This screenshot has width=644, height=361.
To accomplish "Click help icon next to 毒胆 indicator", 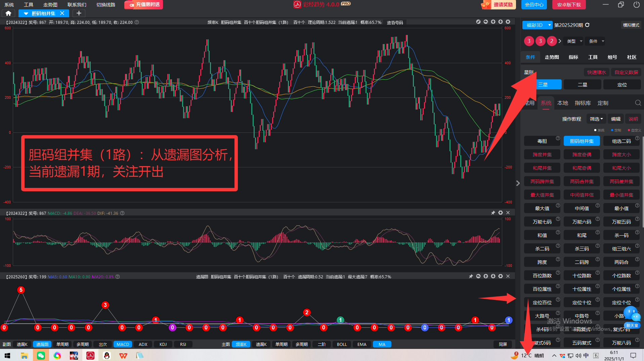I will (558, 138).
